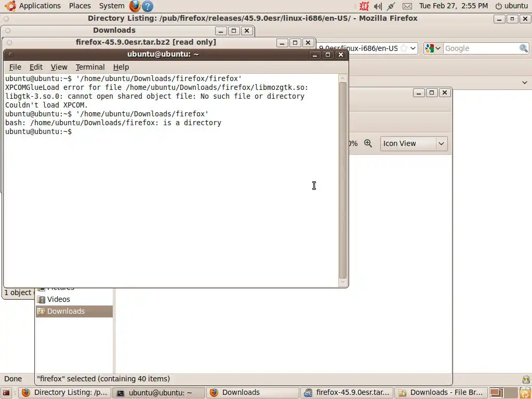Viewport: 532px width, 399px height.
Task: Switch to Downloads File Browser taskbar button
Action: 441,393
